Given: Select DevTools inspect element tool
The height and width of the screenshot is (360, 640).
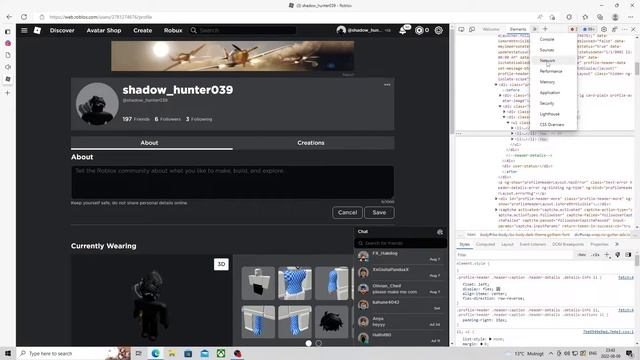Looking at the screenshot, I should click(x=461, y=29).
